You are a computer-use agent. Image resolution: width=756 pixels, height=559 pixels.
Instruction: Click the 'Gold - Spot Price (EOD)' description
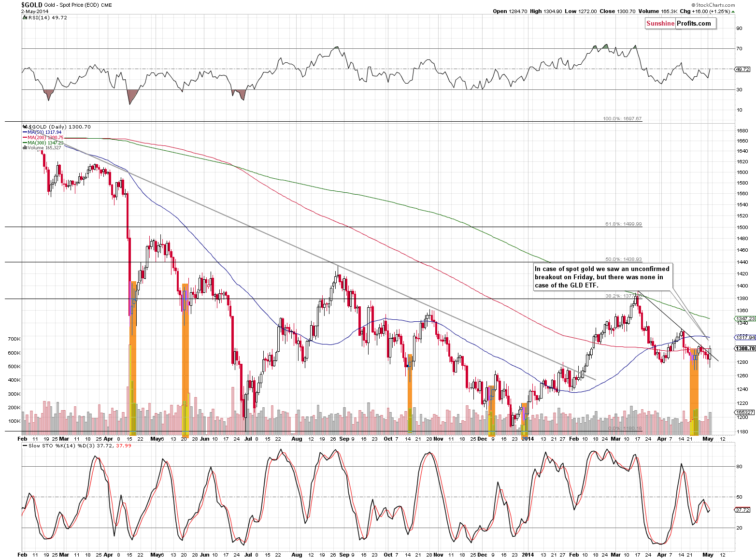pos(71,5)
